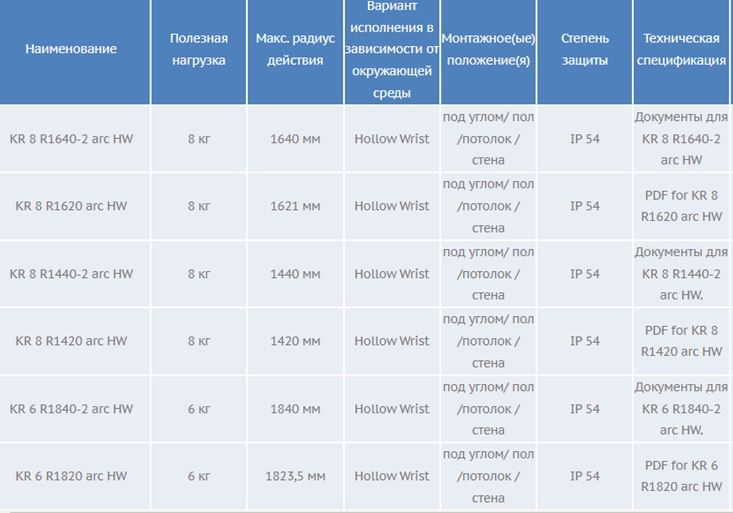The height and width of the screenshot is (513, 733).
Task: Select product name KR 8 R1620 in Наименование column
Action: [71, 206]
